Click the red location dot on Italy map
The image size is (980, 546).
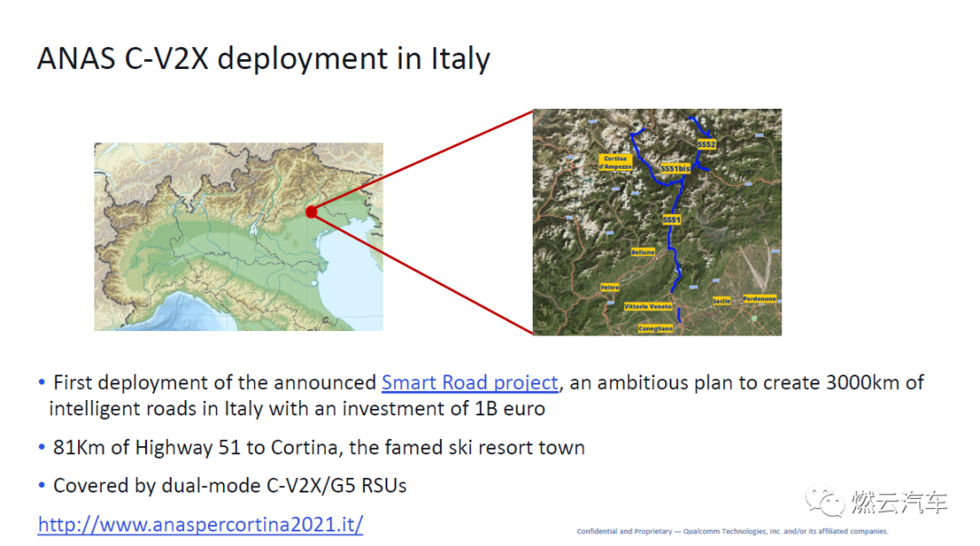coord(311,212)
